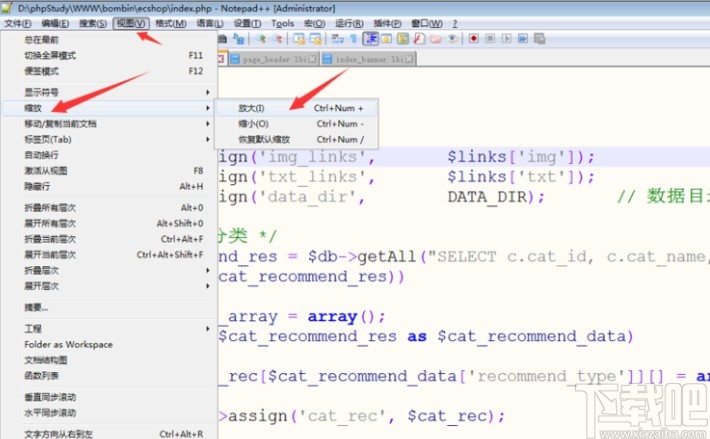Expand the 移动/复制当前文档 submenu
This screenshot has width=710, height=439.
click(110, 124)
